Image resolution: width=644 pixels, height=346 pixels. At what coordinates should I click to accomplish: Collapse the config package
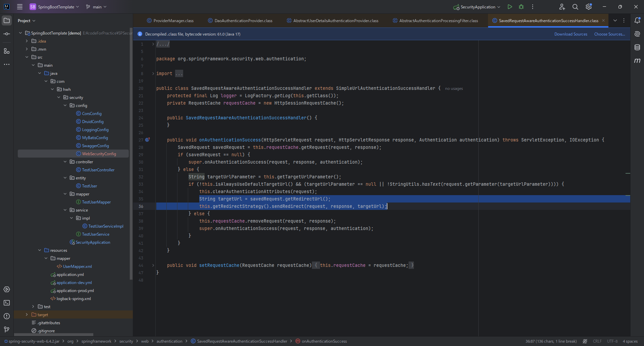coord(65,105)
